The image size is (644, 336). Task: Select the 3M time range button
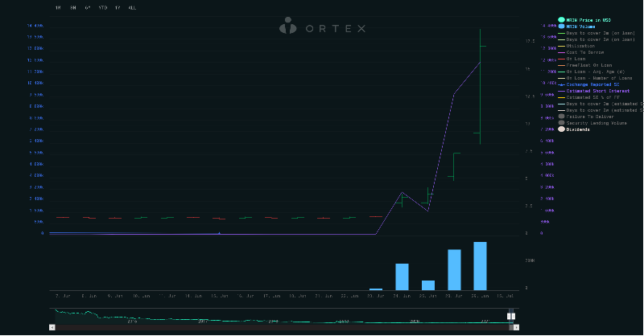tap(72, 8)
